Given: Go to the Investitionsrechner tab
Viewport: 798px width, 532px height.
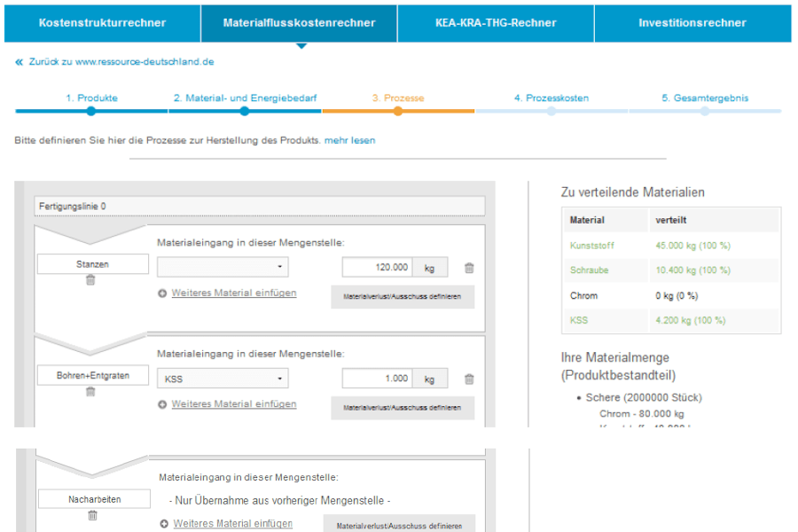Looking at the screenshot, I should click(x=692, y=22).
